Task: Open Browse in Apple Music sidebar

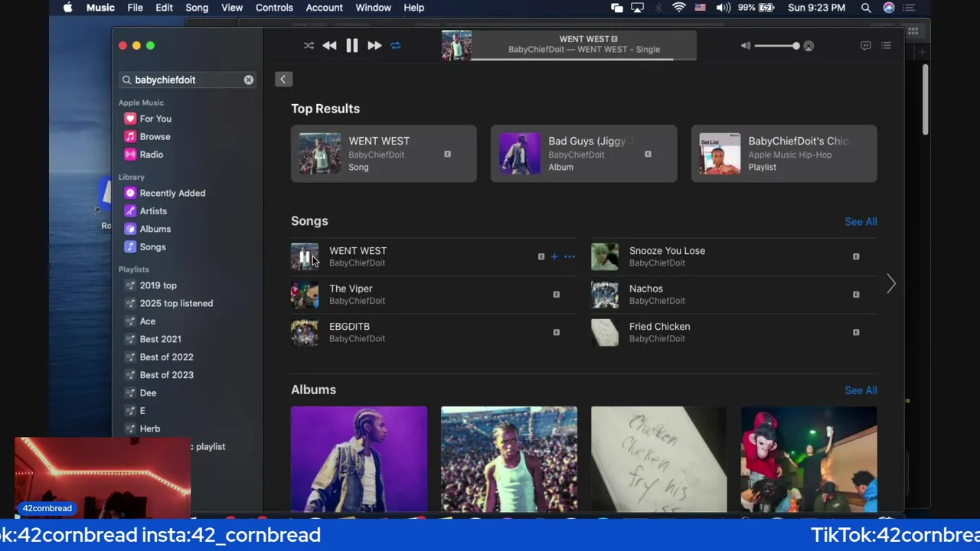Action: click(x=155, y=136)
